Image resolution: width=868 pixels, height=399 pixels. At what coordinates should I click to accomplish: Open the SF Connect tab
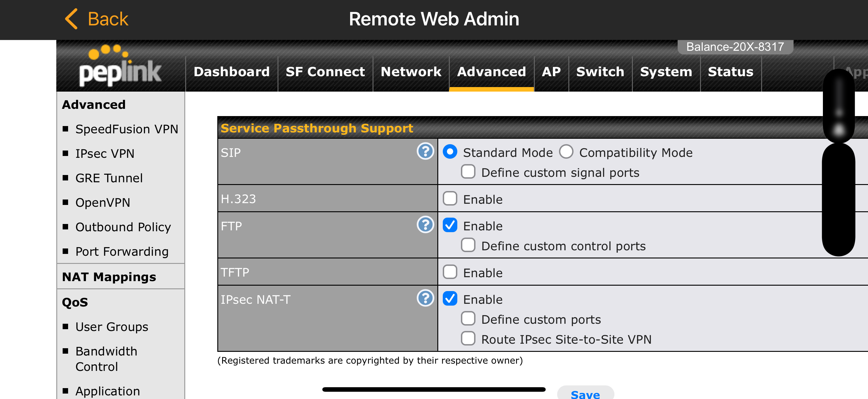325,72
